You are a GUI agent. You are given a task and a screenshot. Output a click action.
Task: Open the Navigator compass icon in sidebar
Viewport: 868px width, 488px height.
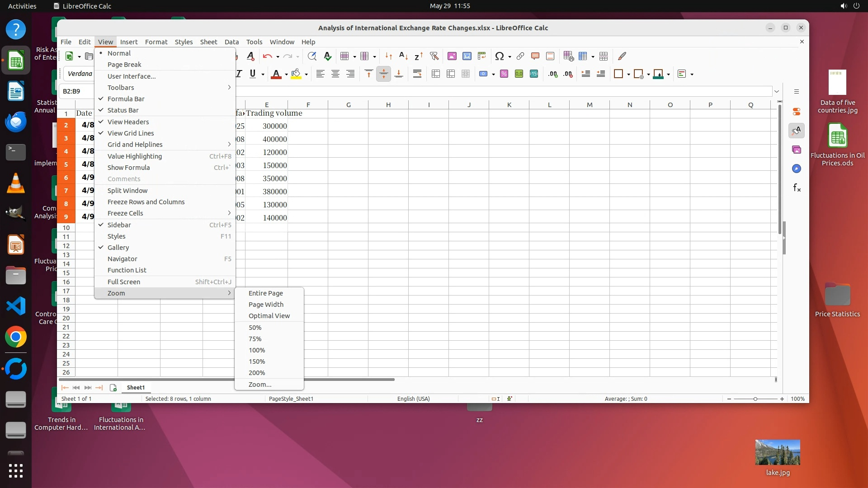click(797, 169)
